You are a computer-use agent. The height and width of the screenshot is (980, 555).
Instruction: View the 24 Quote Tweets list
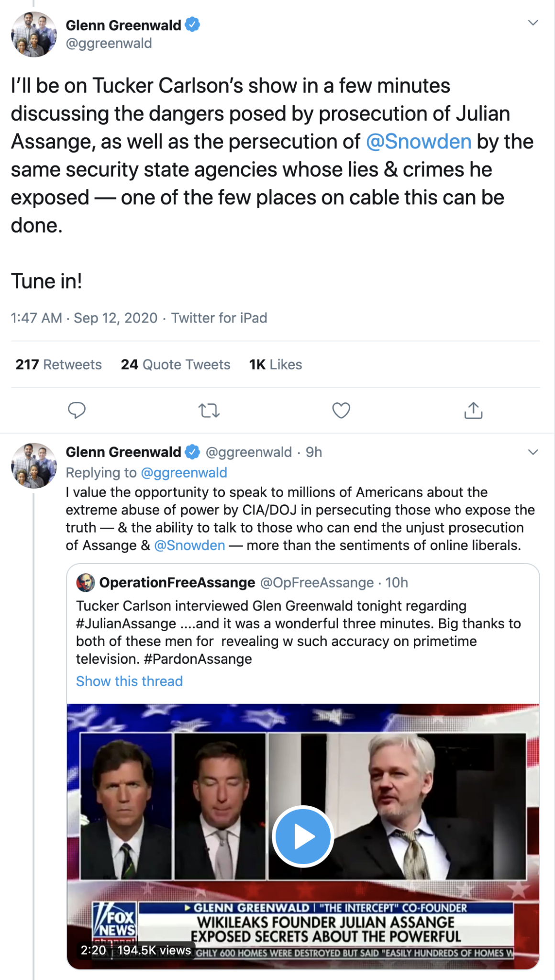pos(175,365)
